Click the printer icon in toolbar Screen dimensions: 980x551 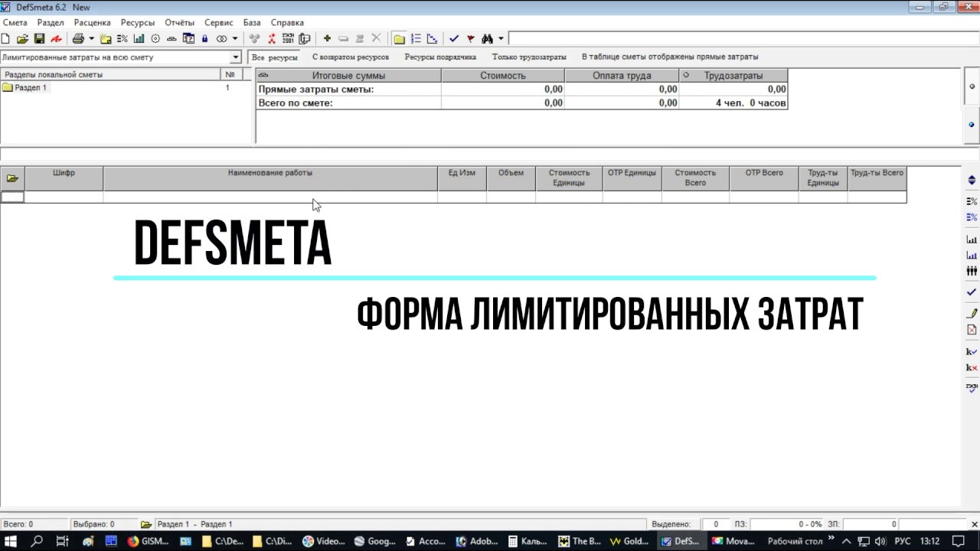click(78, 38)
